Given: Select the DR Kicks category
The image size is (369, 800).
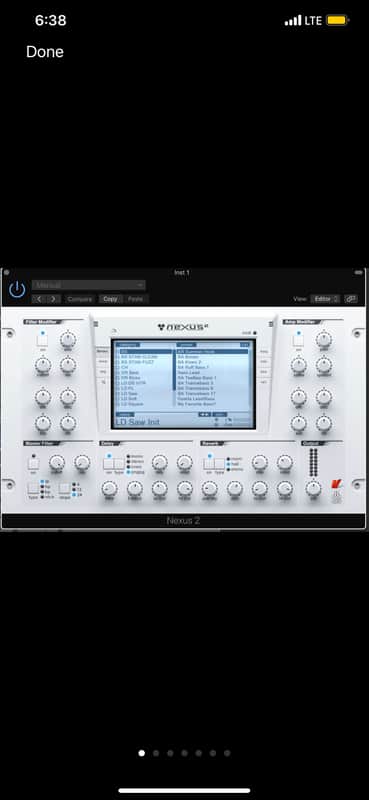Looking at the screenshot, I should click(131, 378).
